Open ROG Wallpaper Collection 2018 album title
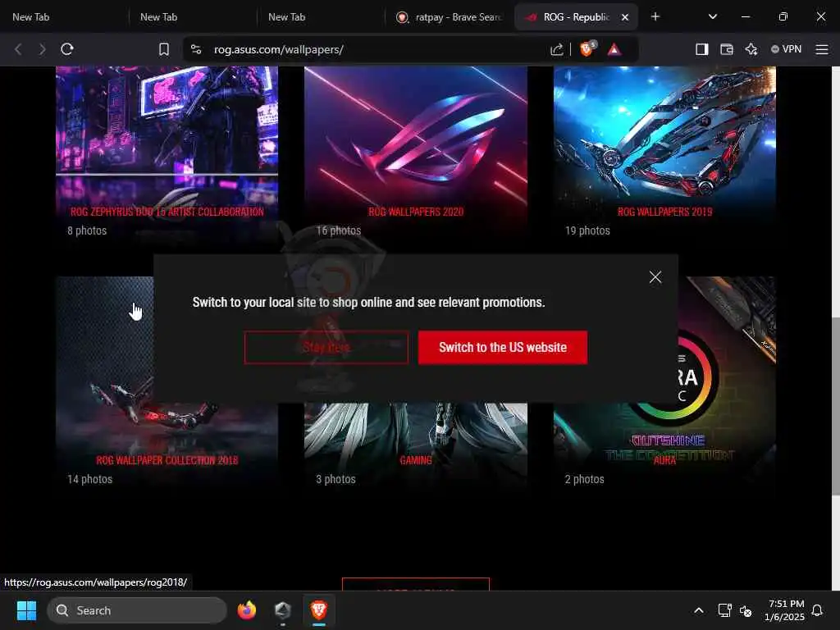 (x=167, y=460)
